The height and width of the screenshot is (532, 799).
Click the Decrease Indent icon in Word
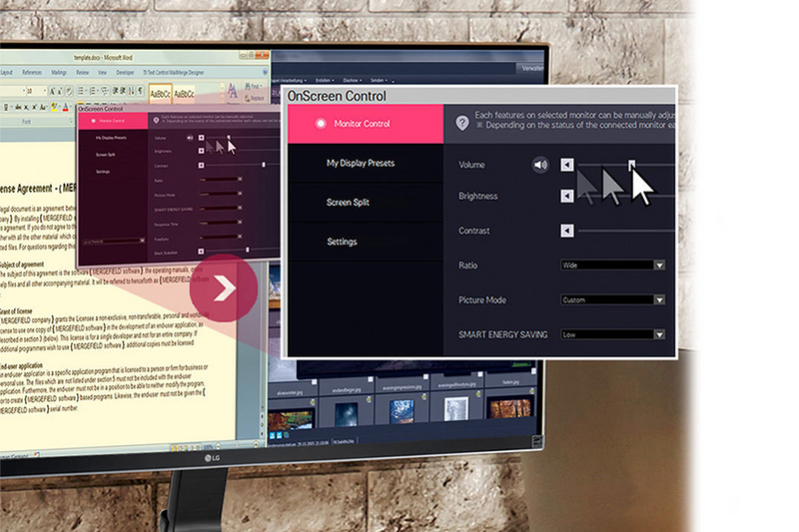tap(115, 92)
